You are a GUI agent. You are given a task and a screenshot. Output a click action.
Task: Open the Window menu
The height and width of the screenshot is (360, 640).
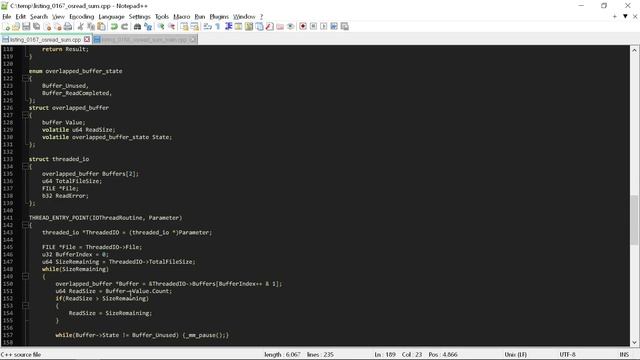[244, 17]
